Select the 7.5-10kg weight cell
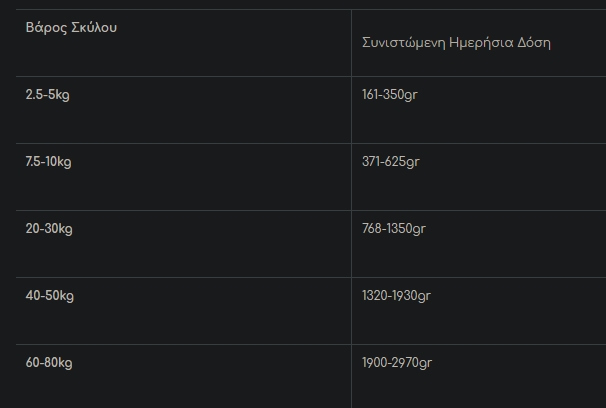Screen dimensions: 606x408 tap(50, 161)
